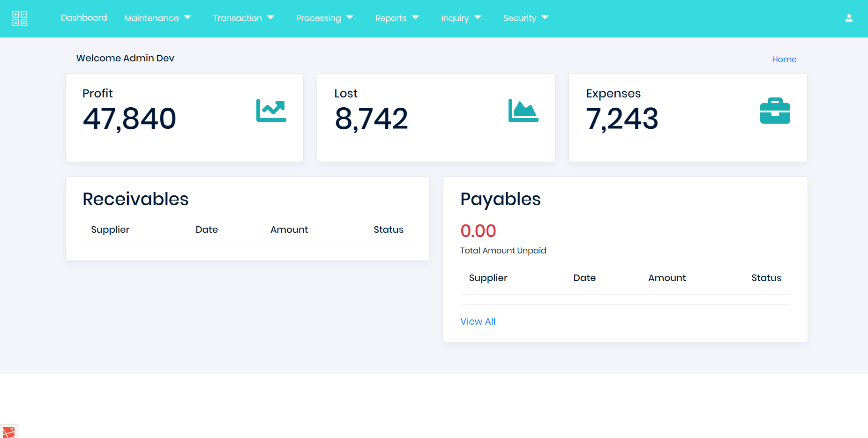Open the user profile icon
Viewport: 868px width, 438px height.
click(848, 18)
